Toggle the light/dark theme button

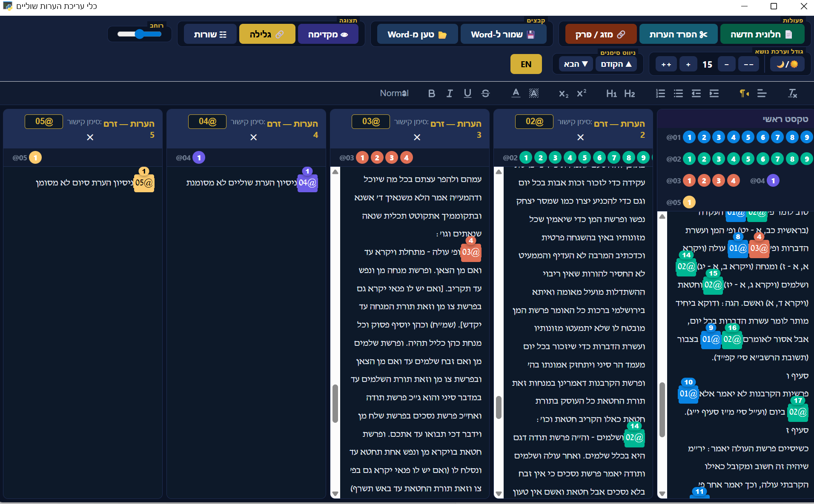(787, 64)
